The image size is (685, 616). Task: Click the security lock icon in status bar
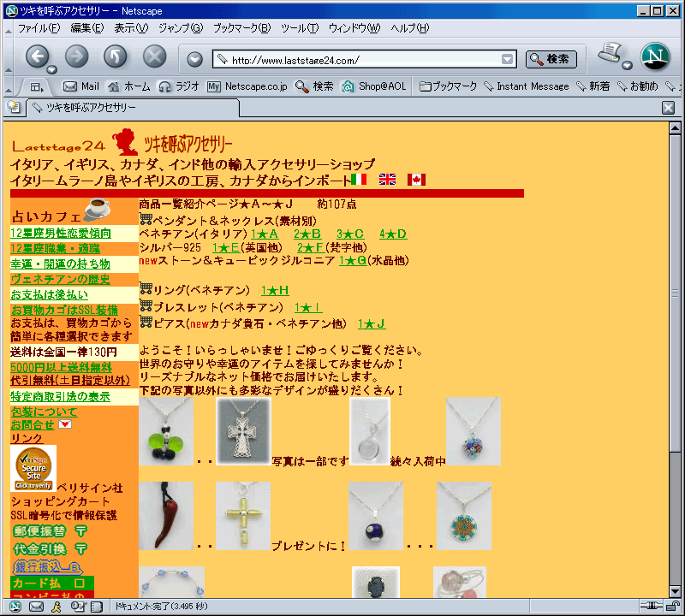(673, 606)
